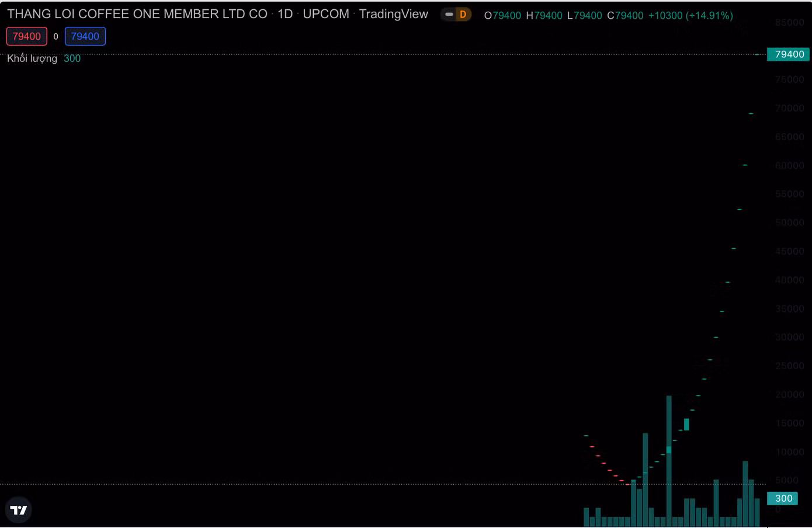Click the volume value 300 beside Khối lượng
The image size is (812, 528).
(x=72, y=58)
